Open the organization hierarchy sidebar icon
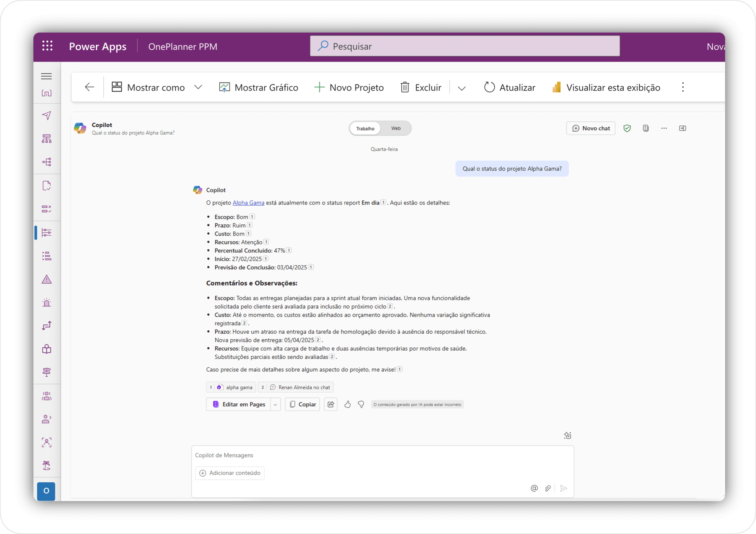This screenshot has height=534, width=756. coord(46,139)
